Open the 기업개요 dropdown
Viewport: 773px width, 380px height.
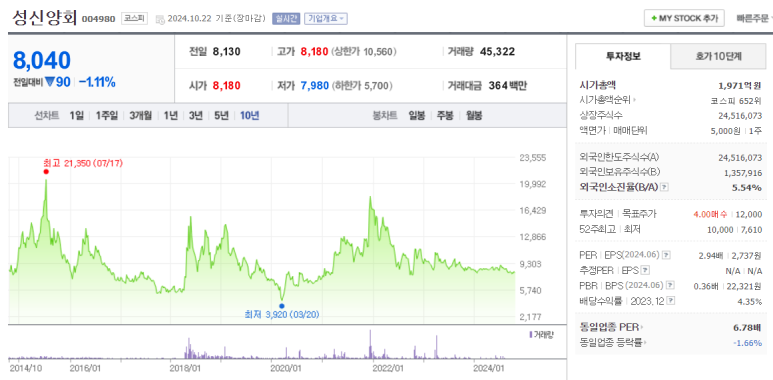[x=326, y=19]
